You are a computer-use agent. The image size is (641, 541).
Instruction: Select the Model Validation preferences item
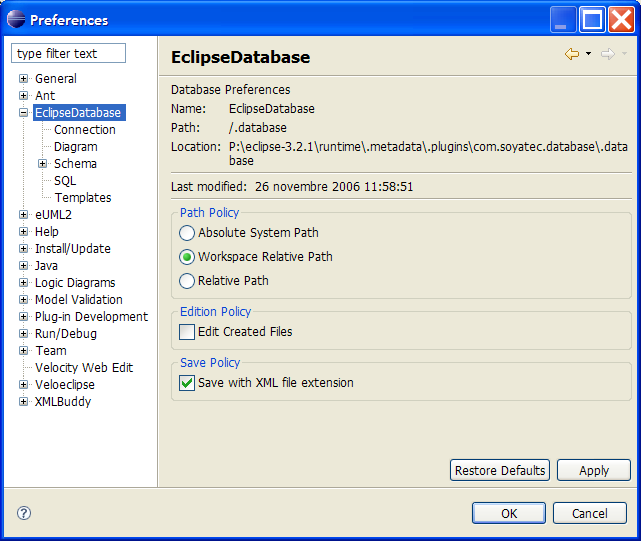point(79,300)
